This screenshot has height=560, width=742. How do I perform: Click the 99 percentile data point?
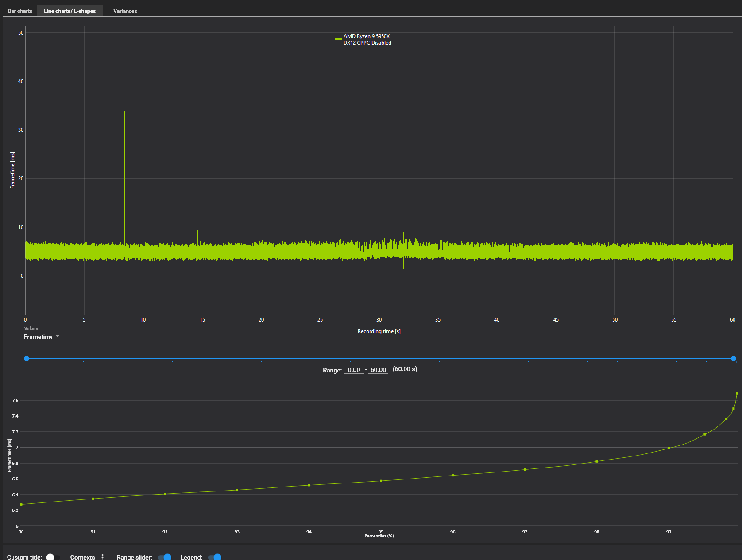669,449
